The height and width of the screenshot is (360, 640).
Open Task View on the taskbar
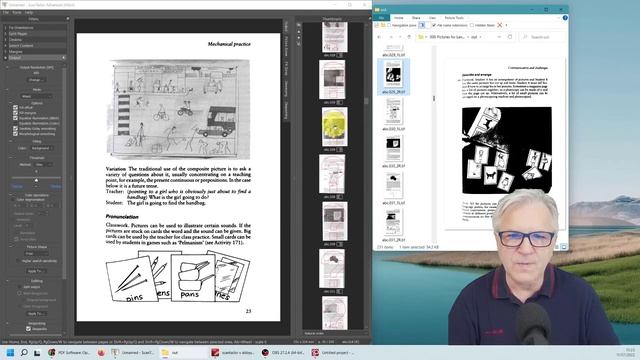point(37,353)
